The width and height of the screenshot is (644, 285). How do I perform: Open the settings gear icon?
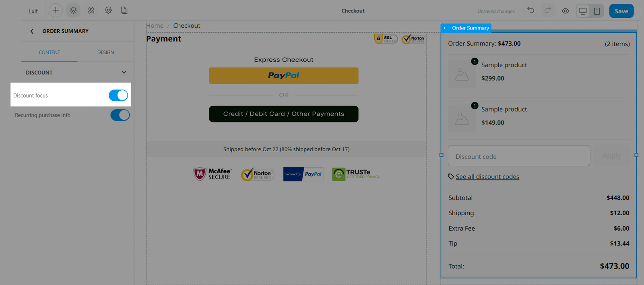click(108, 10)
